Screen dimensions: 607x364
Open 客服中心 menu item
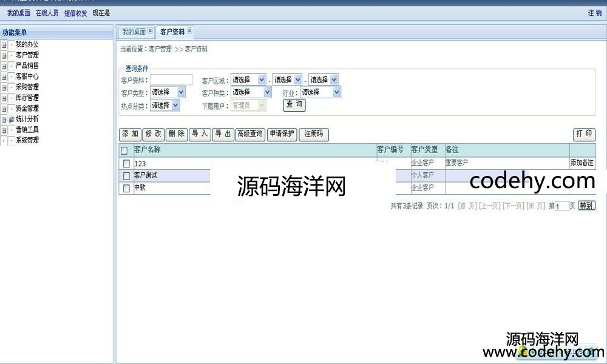click(27, 76)
